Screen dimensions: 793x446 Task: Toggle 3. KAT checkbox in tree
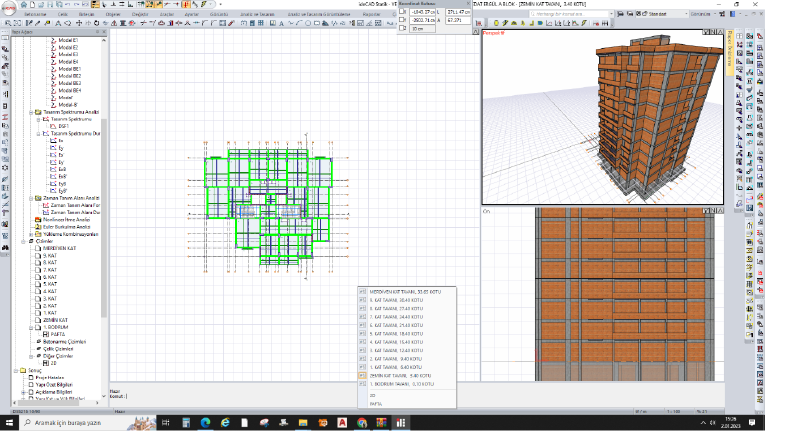[x=37, y=299]
